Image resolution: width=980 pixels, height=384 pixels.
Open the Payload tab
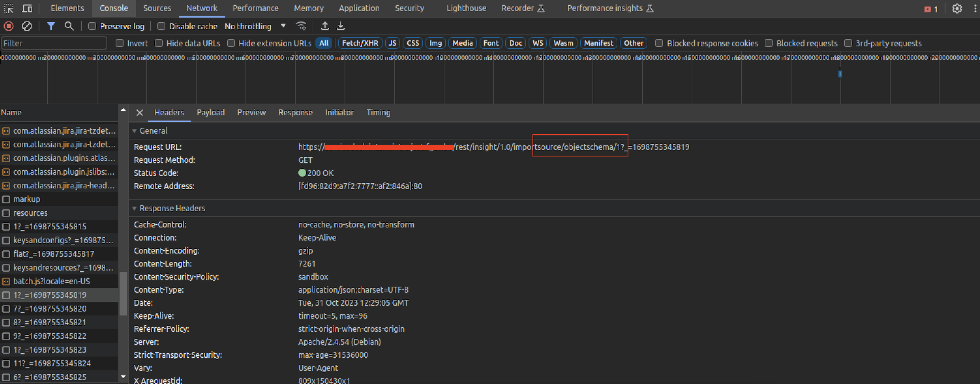(210, 113)
